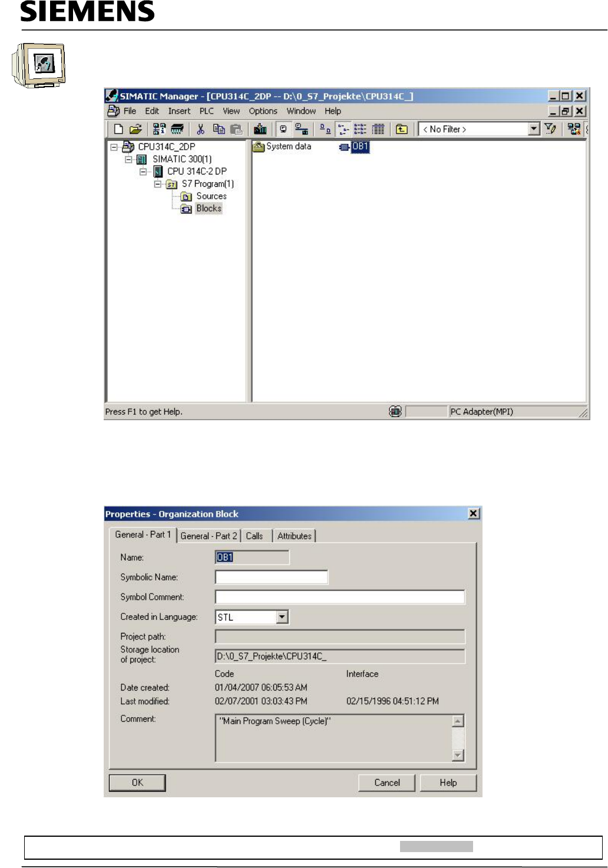Click the Paste toolbar icon
Image resolution: width=608 pixels, height=868 pixels.
pyautogui.click(x=236, y=129)
